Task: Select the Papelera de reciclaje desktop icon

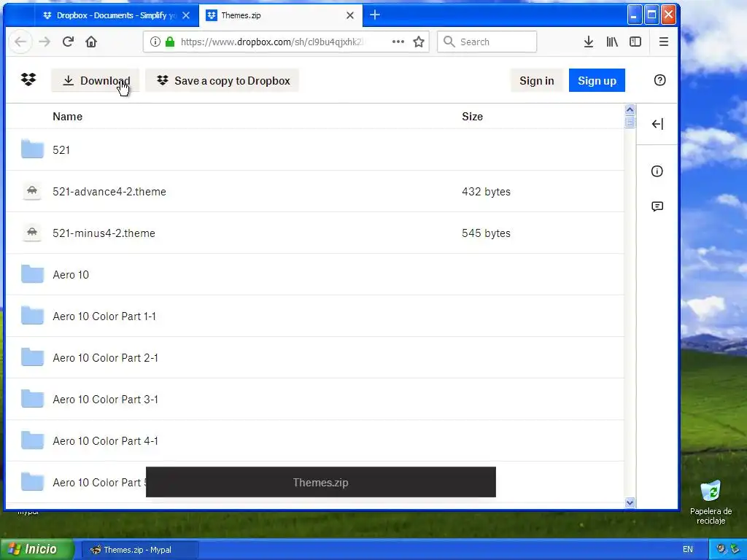Action: click(x=711, y=502)
